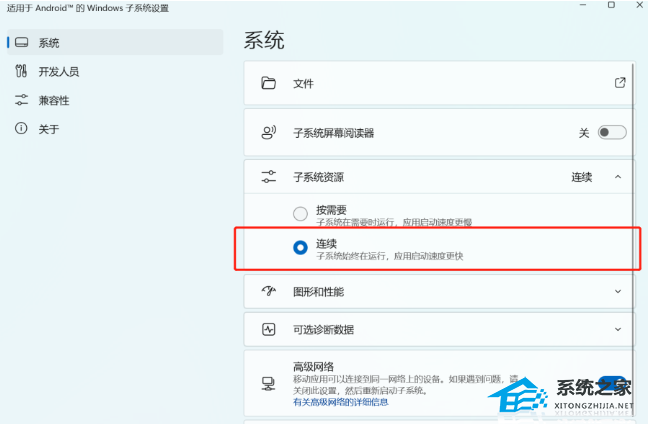649x424 pixels.
Task: Select the 连续 radio button
Action: click(300, 248)
